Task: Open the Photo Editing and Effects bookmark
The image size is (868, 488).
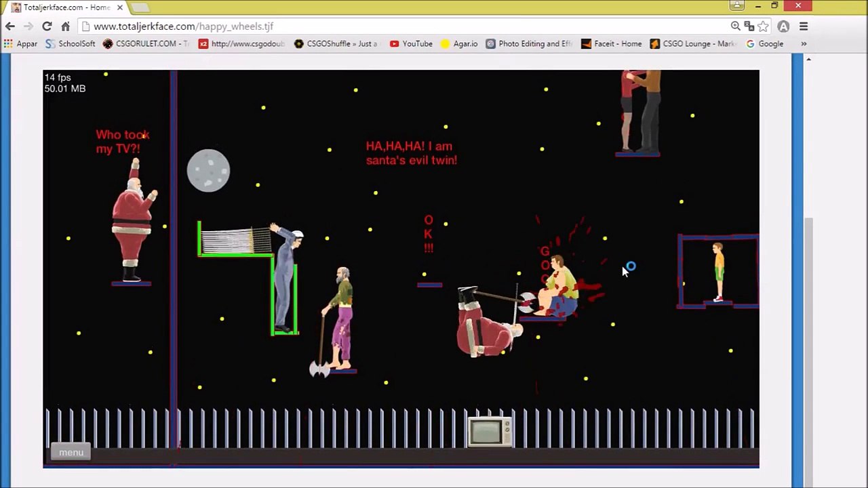Action: pyautogui.click(x=529, y=43)
